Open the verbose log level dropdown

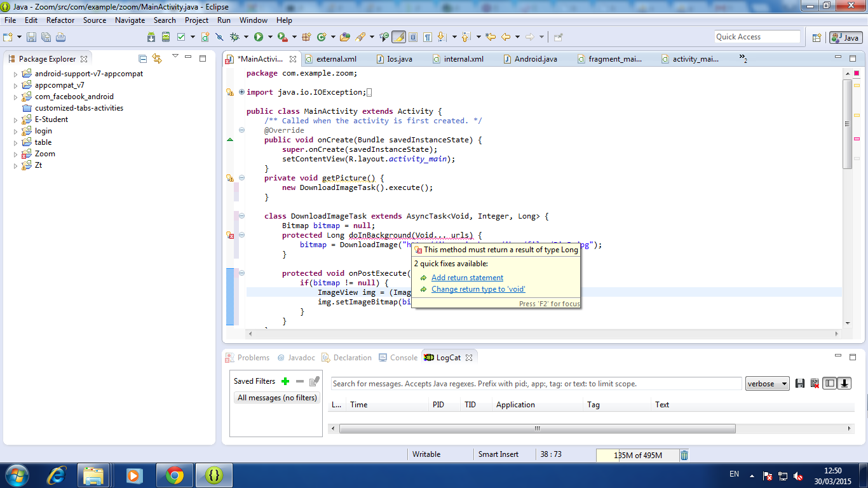[768, 384]
